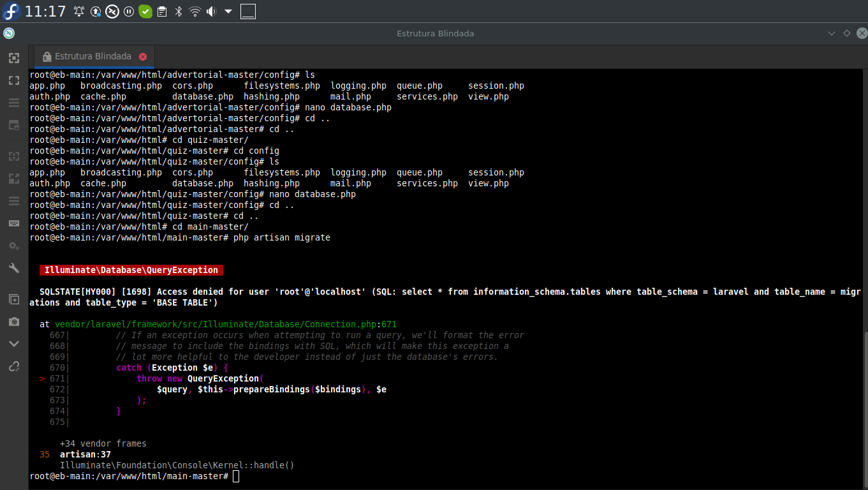
Task: Click 'artisan:37' text
Action: pos(85,454)
